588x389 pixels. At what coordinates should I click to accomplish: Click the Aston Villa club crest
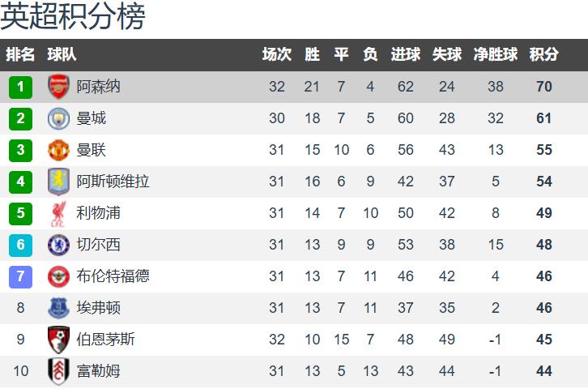(x=59, y=182)
